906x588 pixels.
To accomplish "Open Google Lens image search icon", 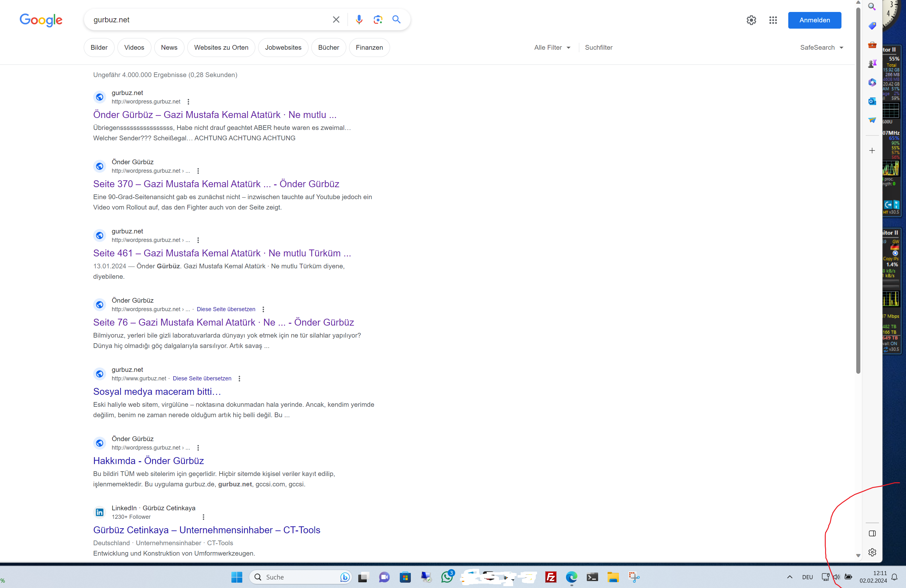I will [x=378, y=20].
